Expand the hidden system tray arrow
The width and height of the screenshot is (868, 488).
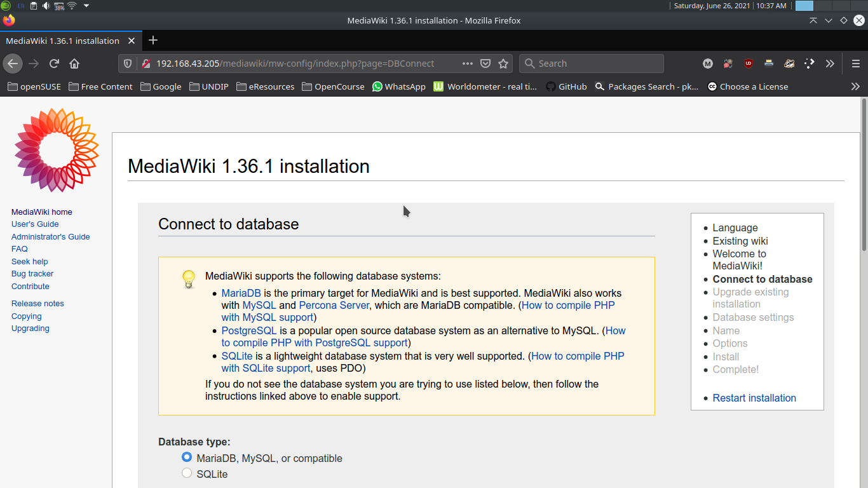point(86,6)
